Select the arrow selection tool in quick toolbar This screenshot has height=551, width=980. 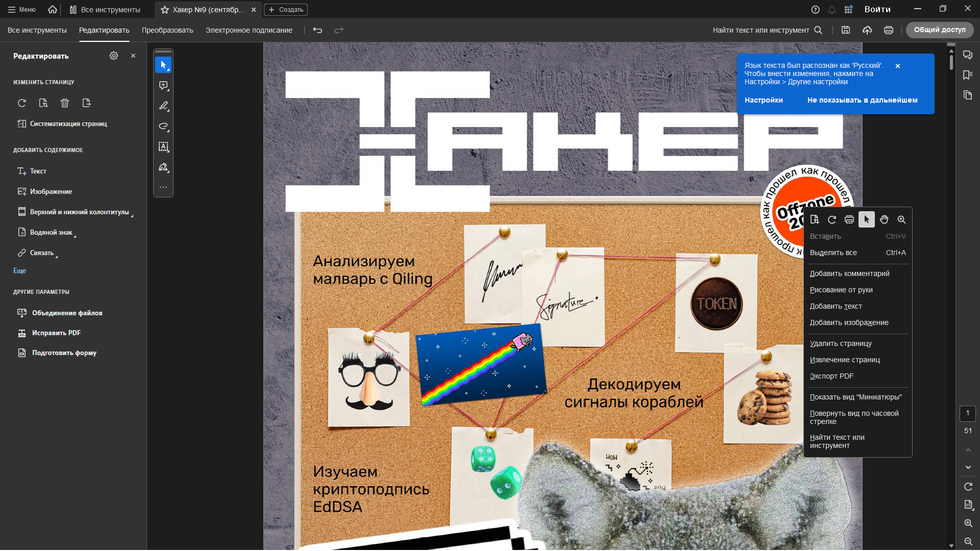[x=163, y=65]
